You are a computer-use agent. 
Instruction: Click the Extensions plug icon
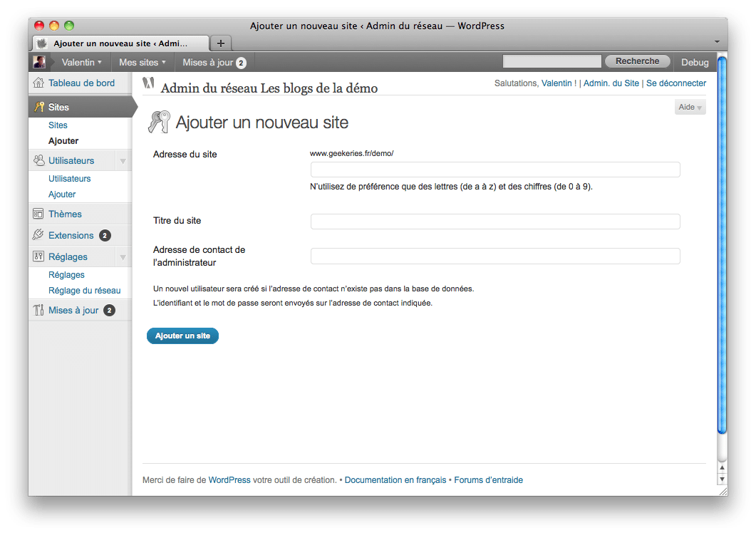click(x=38, y=234)
